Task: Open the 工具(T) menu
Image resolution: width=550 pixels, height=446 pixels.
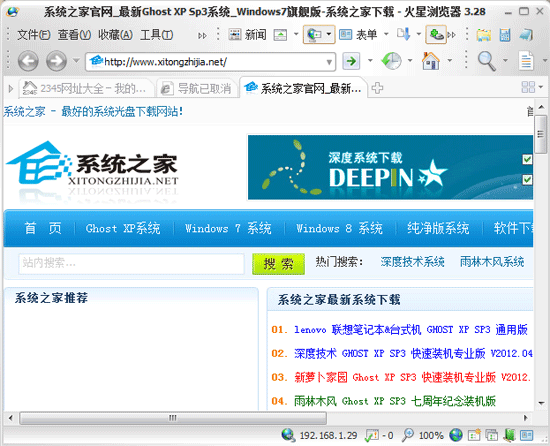Action: tap(156, 35)
